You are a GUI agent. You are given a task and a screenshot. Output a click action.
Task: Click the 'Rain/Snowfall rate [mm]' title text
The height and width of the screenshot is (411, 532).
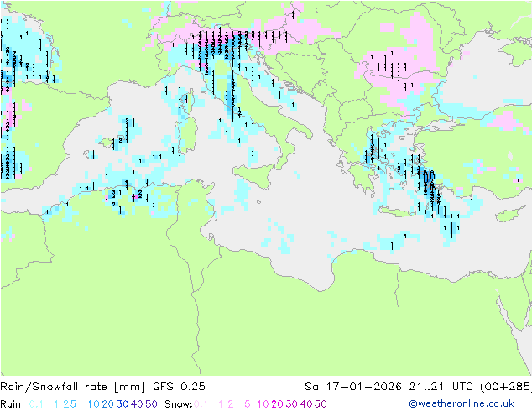73,387
